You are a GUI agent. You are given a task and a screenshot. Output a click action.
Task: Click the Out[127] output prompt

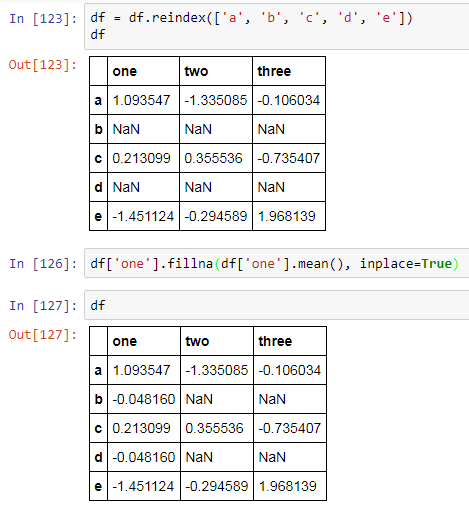pos(42,335)
